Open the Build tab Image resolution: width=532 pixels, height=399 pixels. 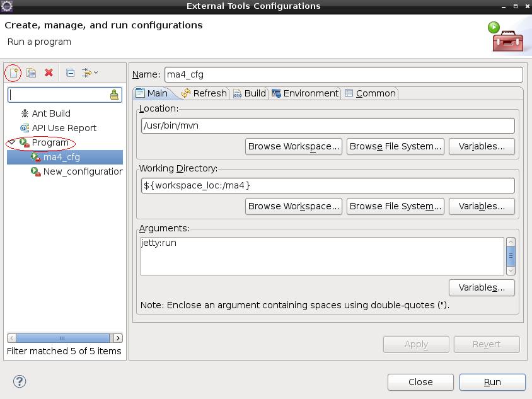click(x=250, y=93)
